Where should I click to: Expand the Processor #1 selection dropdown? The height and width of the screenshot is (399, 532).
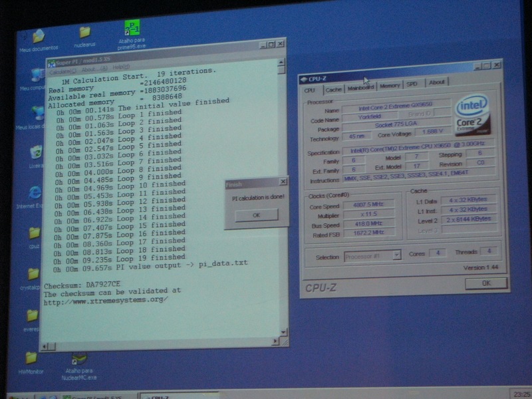(396, 255)
